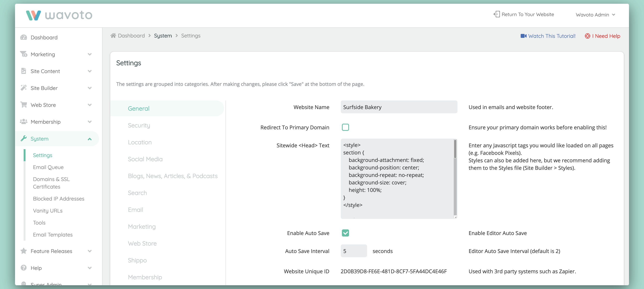
Task: Click the Site Builder magic wand icon
Action: pos(24,88)
